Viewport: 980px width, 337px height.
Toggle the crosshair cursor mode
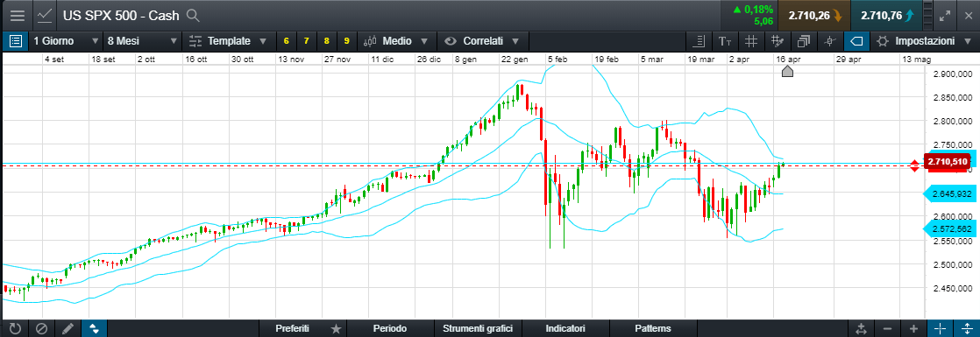[940, 329]
